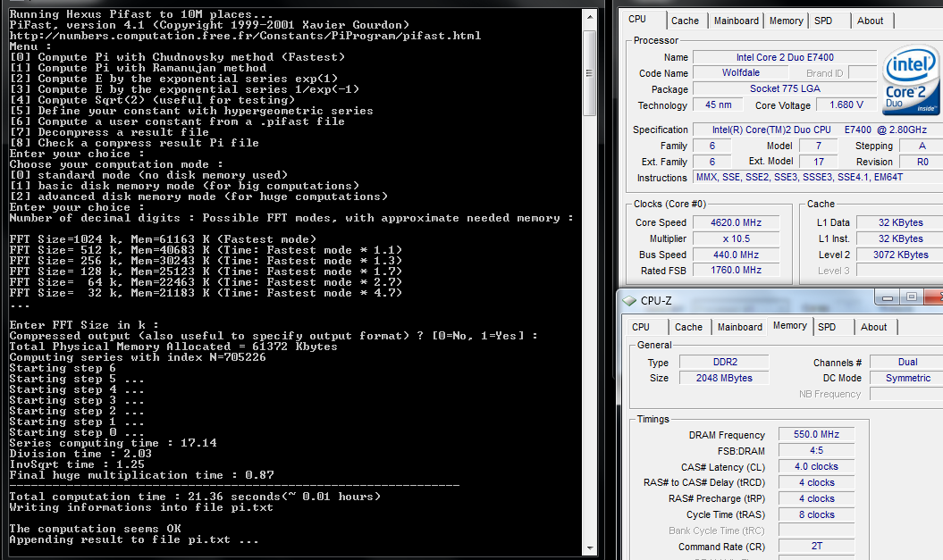Click the pifast.html URL in console

[x=245, y=36]
